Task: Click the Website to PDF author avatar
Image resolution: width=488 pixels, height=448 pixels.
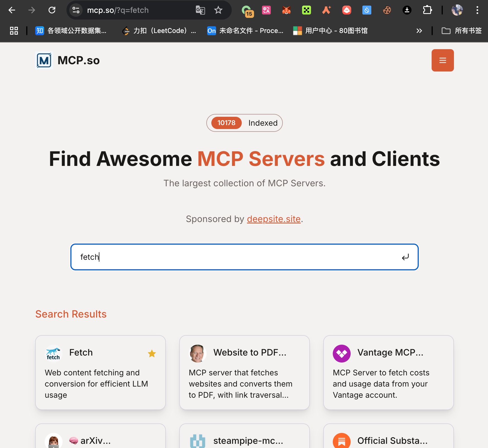Action: [197, 353]
